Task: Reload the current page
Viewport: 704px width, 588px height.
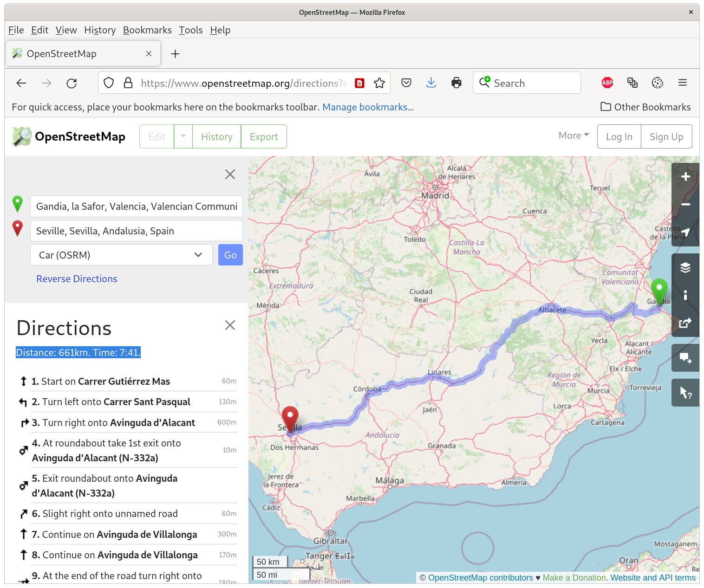Action: [72, 83]
